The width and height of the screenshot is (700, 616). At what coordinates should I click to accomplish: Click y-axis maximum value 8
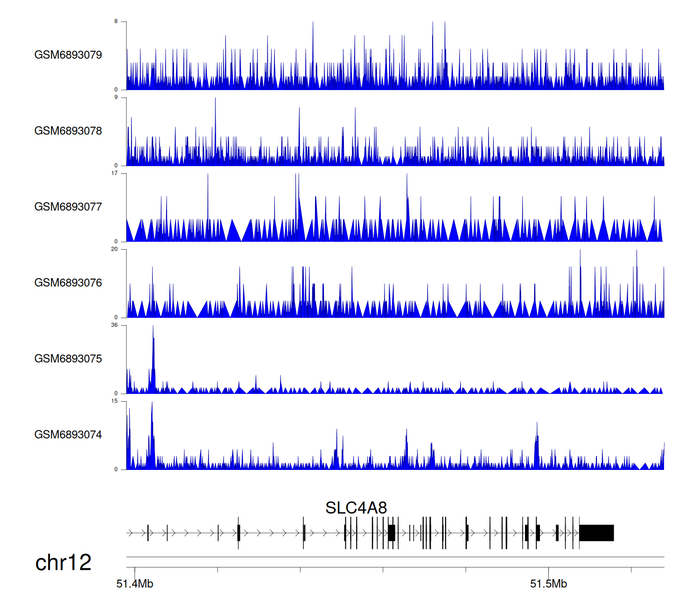pyautogui.click(x=116, y=21)
